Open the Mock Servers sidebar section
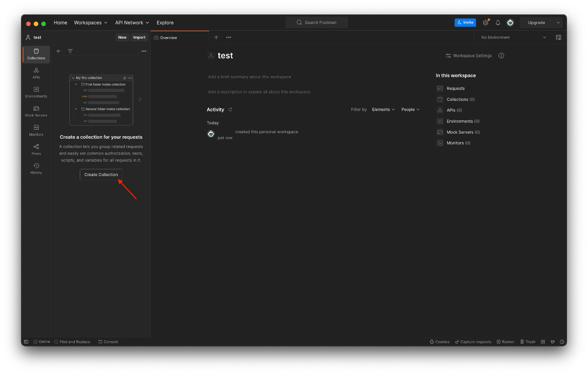This screenshot has width=588, height=374. pos(36,111)
